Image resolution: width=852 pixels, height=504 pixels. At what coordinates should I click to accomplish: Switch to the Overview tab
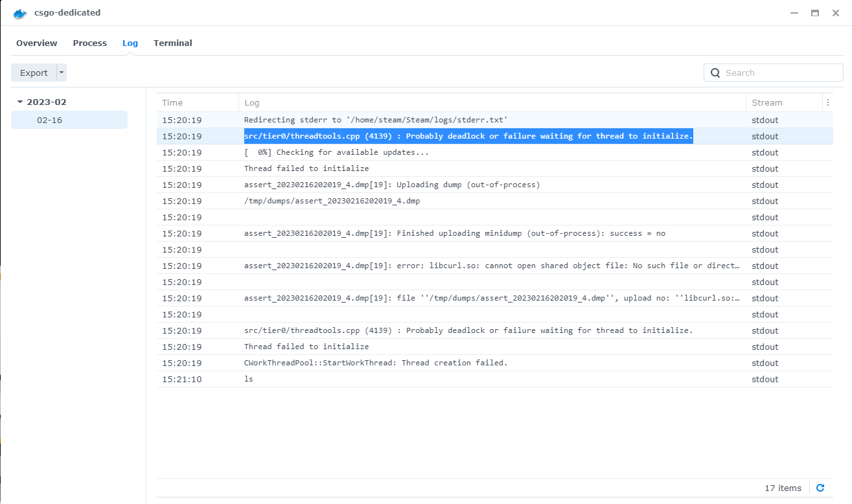(x=36, y=43)
